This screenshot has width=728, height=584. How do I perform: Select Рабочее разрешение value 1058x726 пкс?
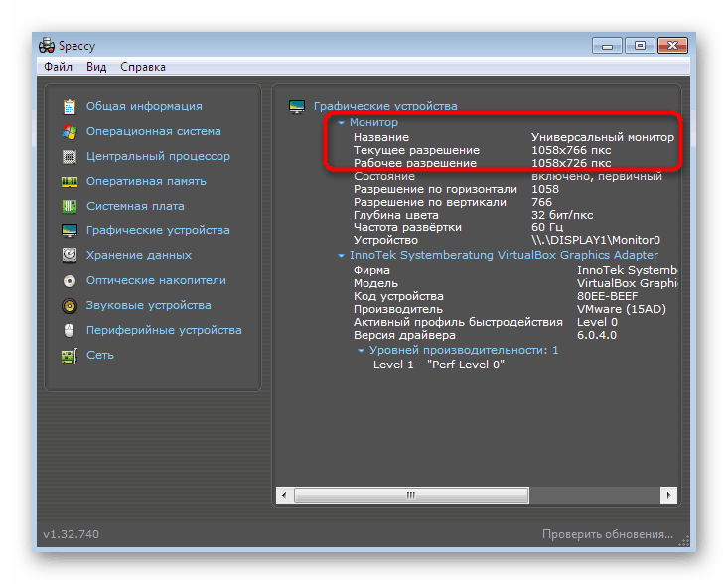tap(571, 164)
